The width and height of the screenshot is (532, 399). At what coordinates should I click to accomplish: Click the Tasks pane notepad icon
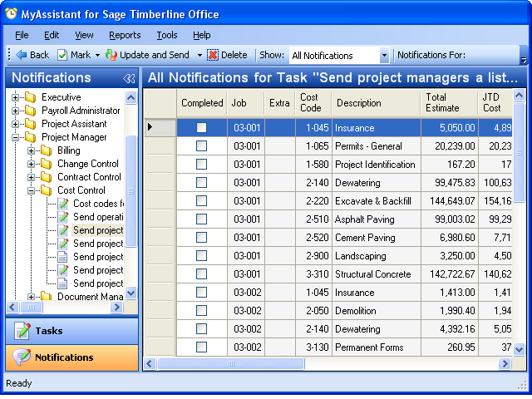click(22, 331)
